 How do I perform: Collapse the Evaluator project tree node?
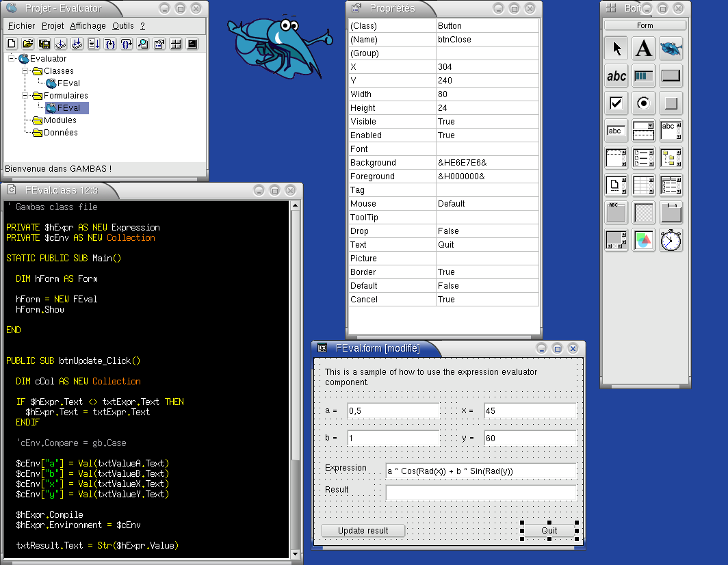pyautogui.click(x=12, y=59)
